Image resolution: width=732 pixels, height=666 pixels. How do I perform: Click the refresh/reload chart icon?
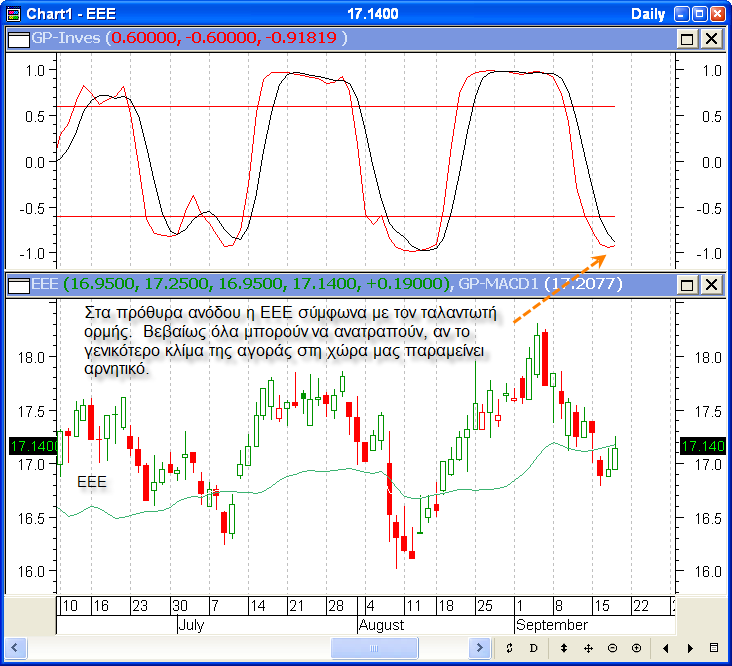click(x=509, y=648)
